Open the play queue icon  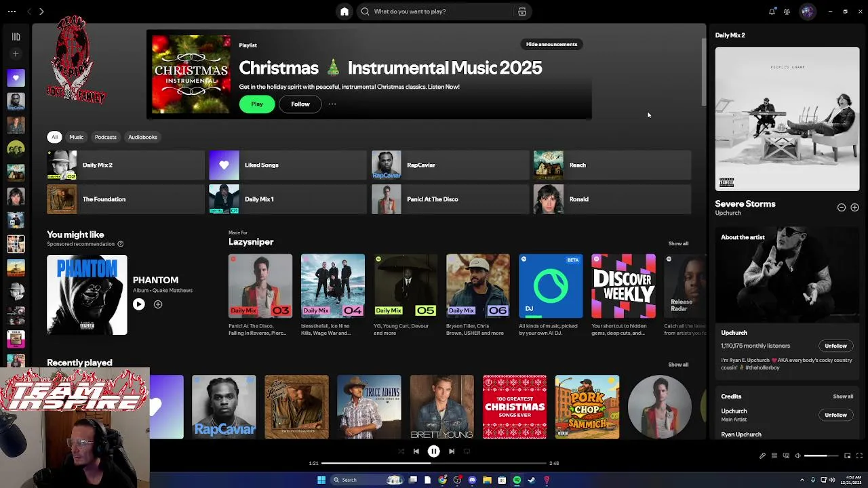[x=774, y=456]
